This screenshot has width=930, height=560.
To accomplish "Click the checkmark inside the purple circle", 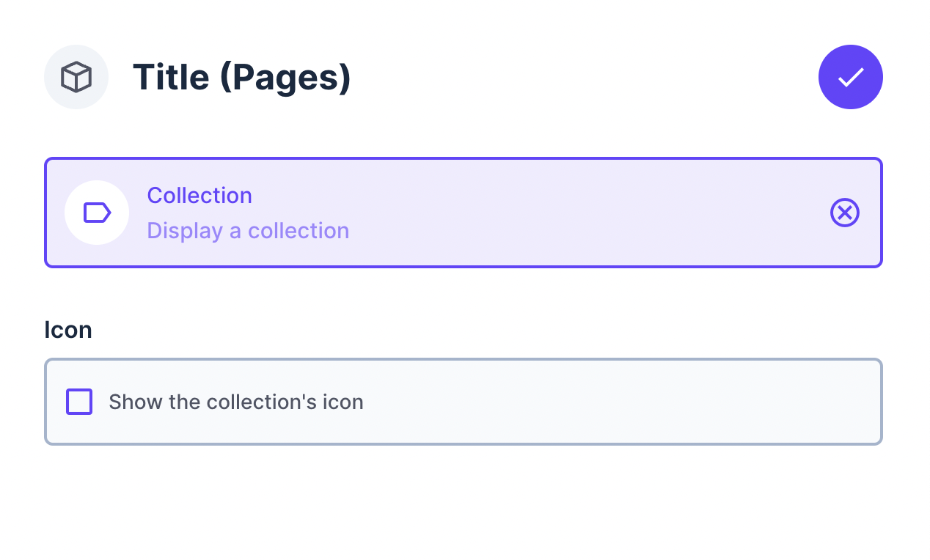I will pos(851,76).
